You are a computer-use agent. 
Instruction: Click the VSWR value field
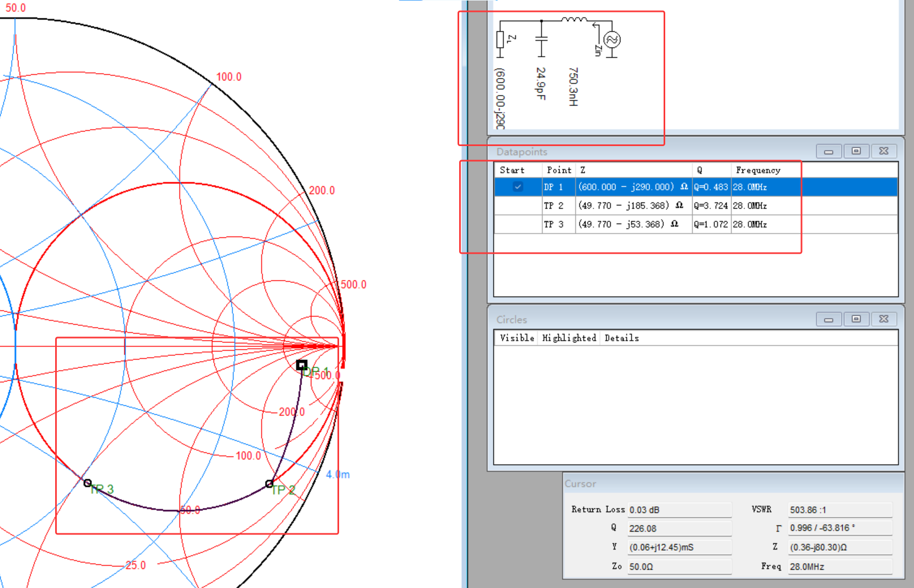[839, 510]
